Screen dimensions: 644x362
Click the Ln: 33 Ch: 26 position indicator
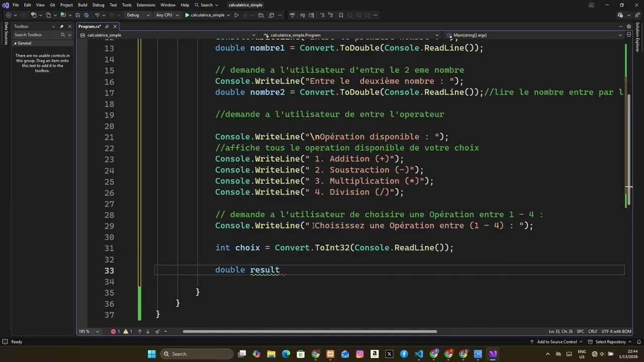(x=561, y=331)
